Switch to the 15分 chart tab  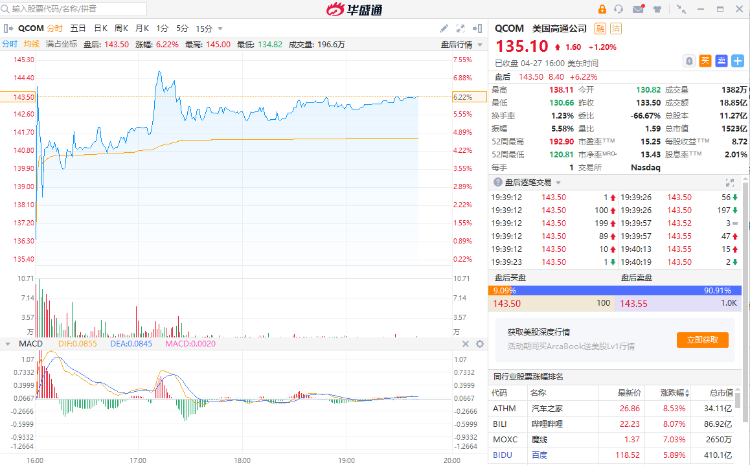pyautogui.click(x=204, y=29)
